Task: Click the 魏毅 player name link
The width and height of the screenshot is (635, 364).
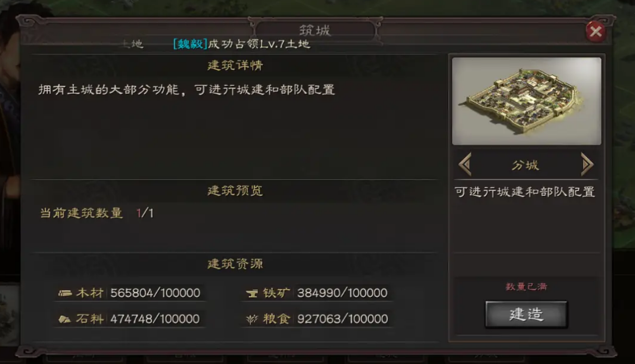Action: click(190, 44)
